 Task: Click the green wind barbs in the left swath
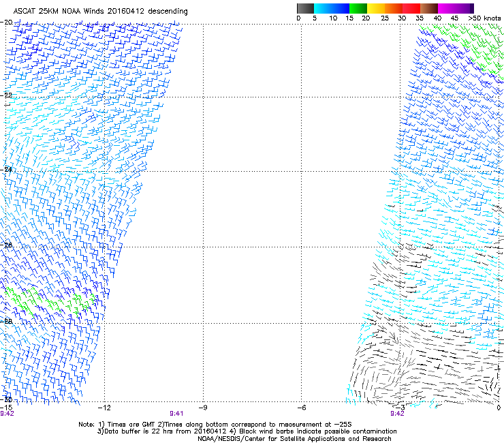52,303
